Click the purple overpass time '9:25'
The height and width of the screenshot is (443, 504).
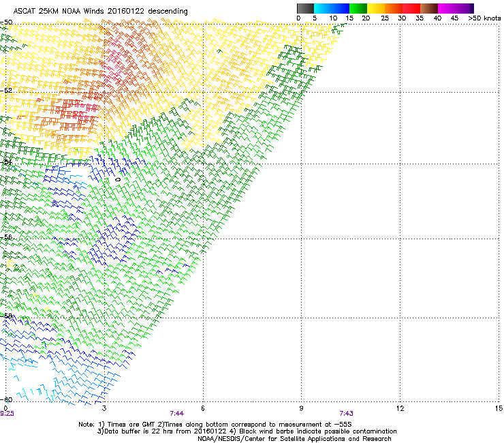click(7, 414)
